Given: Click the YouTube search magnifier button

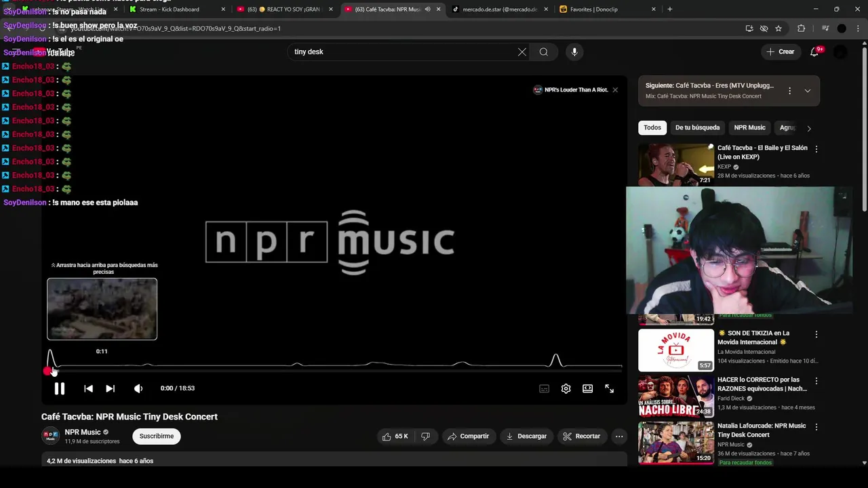Looking at the screenshot, I should pyautogui.click(x=544, y=52).
